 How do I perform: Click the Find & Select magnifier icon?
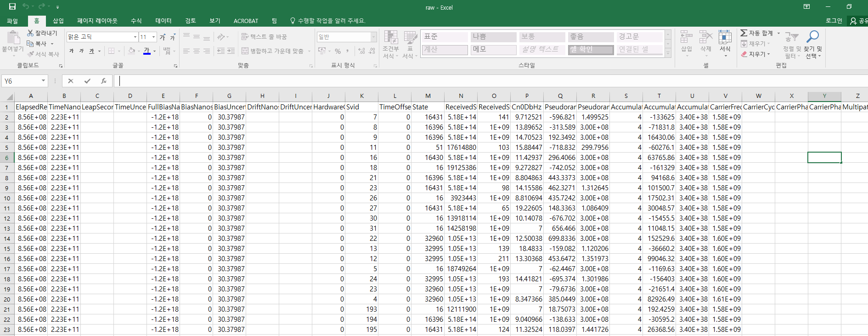pos(812,36)
